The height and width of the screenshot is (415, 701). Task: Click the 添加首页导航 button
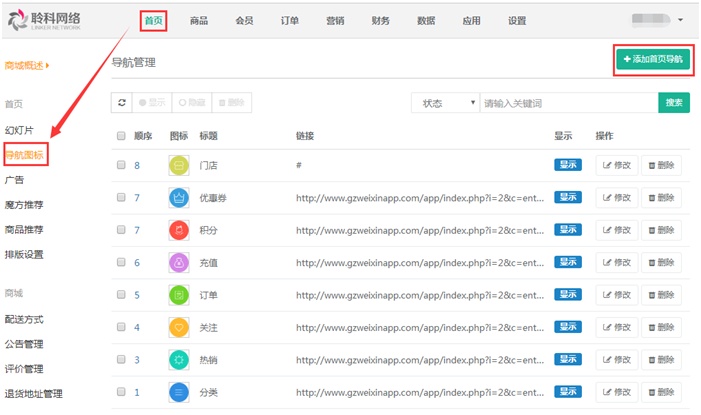(x=652, y=60)
